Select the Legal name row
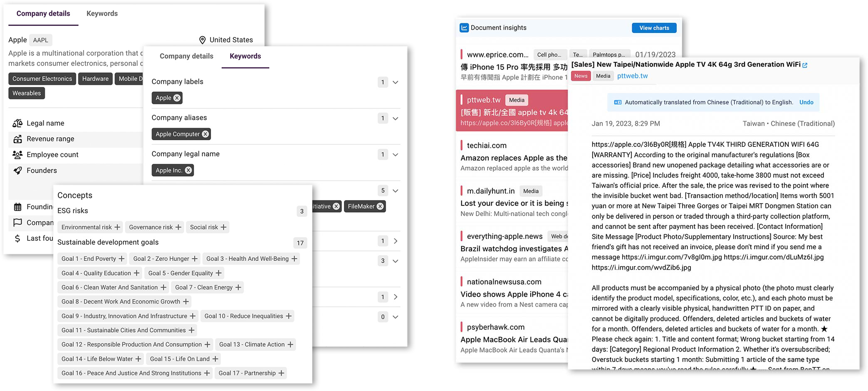 tap(75, 123)
